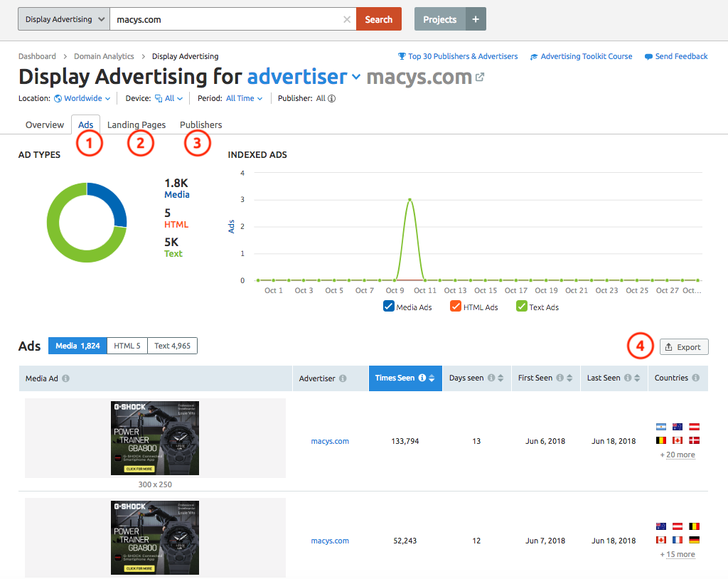
Task: Open Top 30 Publishers & Advertisers link
Action: [x=463, y=56]
